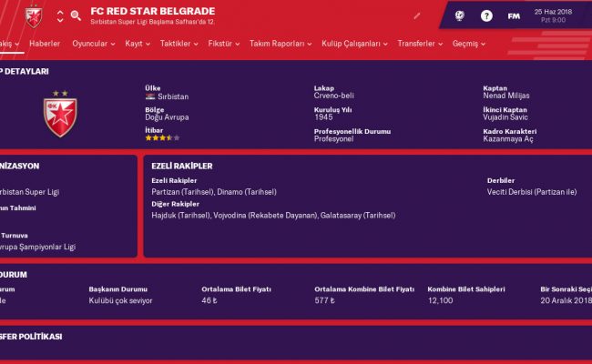Open the help question mark icon
This screenshot has height=364, width=592.
coord(486,15)
